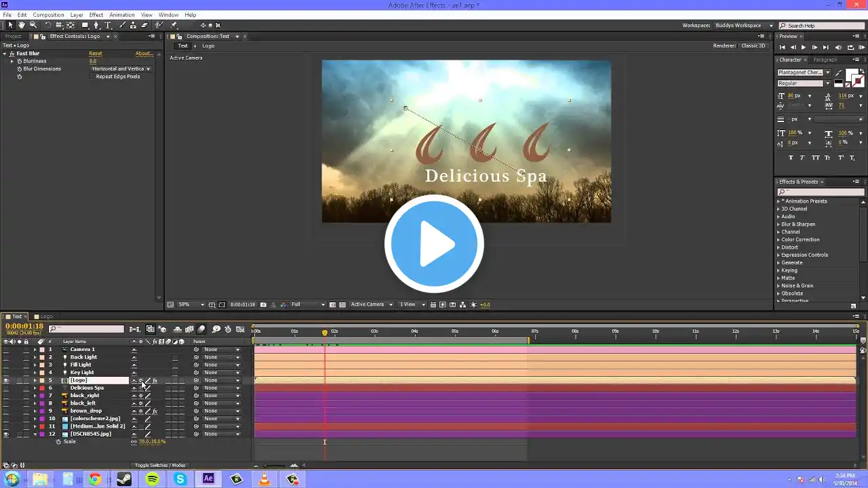Viewport: 868px width, 488px height.
Task: Click the eyedropper in Character panel
Action: 839,73
